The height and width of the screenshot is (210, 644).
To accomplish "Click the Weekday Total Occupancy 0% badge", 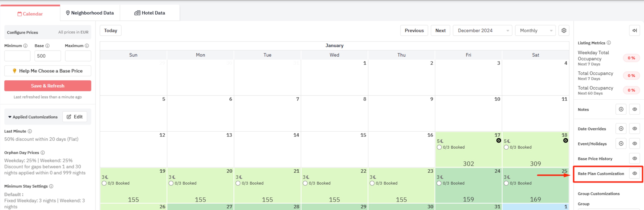I will [631, 58].
